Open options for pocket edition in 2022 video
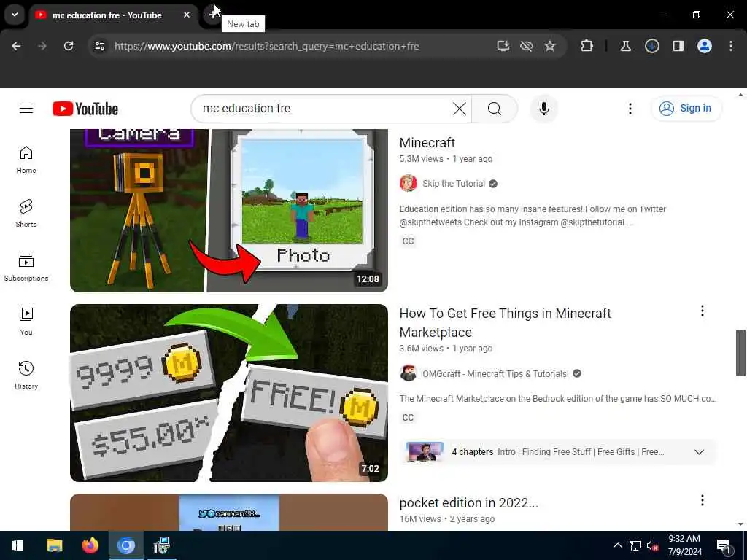Viewport: 747px width, 560px height. click(x=703, y=500)
